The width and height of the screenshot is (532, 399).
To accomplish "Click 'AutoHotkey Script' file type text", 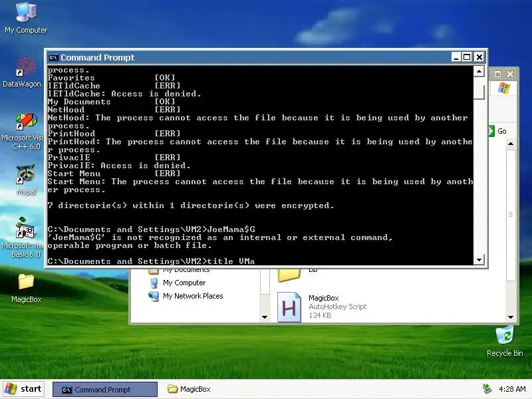I will [x=338, y=307].
